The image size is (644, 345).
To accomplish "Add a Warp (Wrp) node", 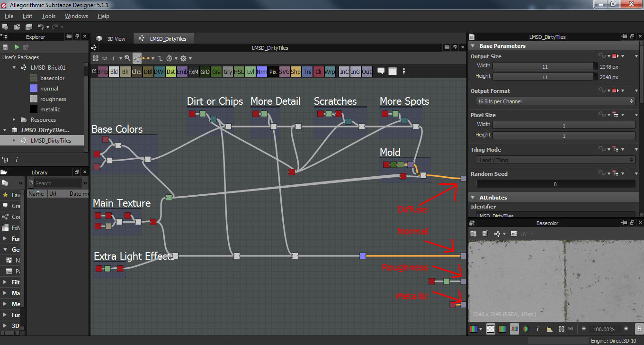I will (x=330, y=72).
